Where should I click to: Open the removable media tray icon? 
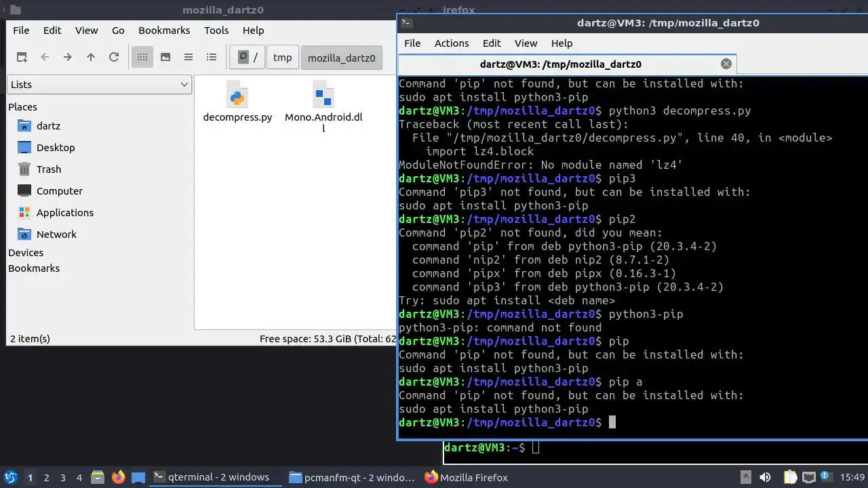point(745,477)
